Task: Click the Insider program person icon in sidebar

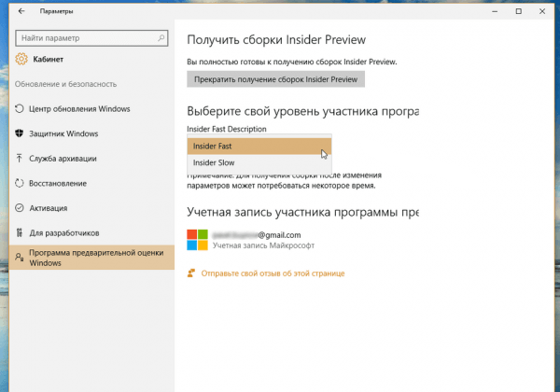Action: 20,257
